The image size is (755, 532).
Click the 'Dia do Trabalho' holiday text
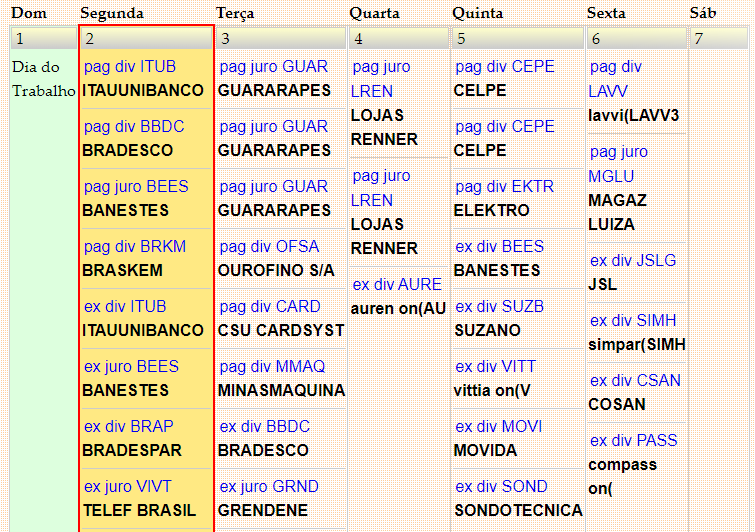(43, 79)
